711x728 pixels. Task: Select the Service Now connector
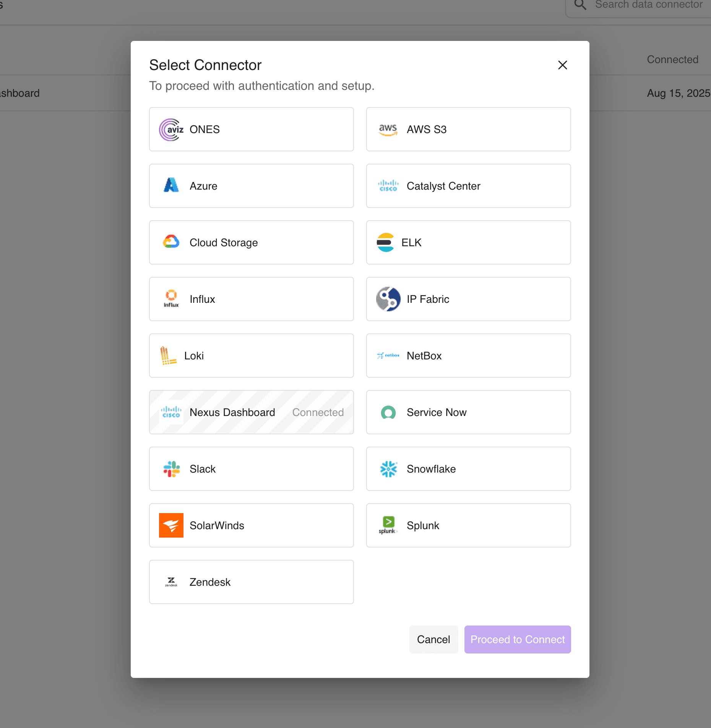point(468,412)
